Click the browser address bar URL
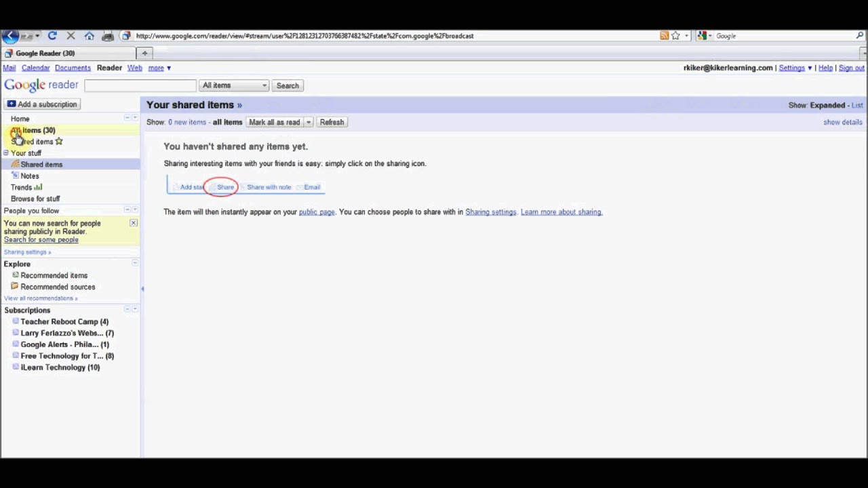868x488 pixels. pyautogui.click(x=305, y=36)
